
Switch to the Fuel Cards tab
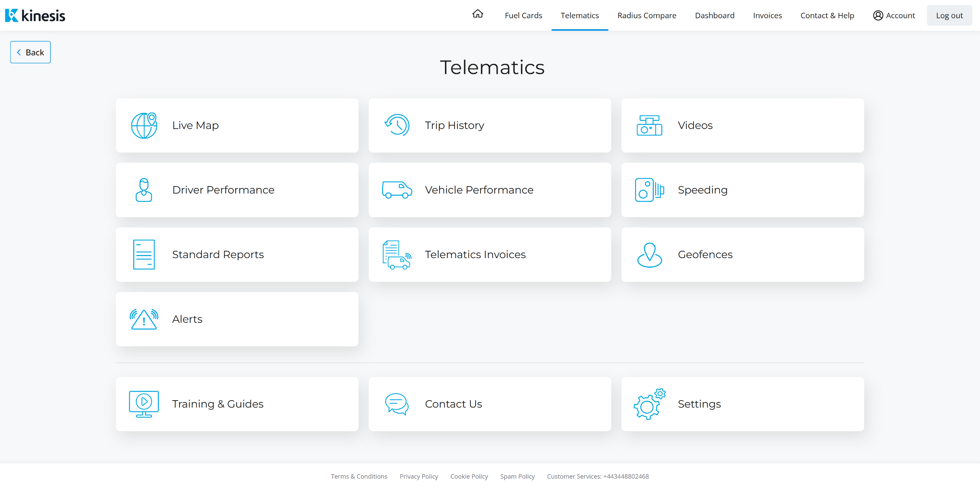point(523,15)
